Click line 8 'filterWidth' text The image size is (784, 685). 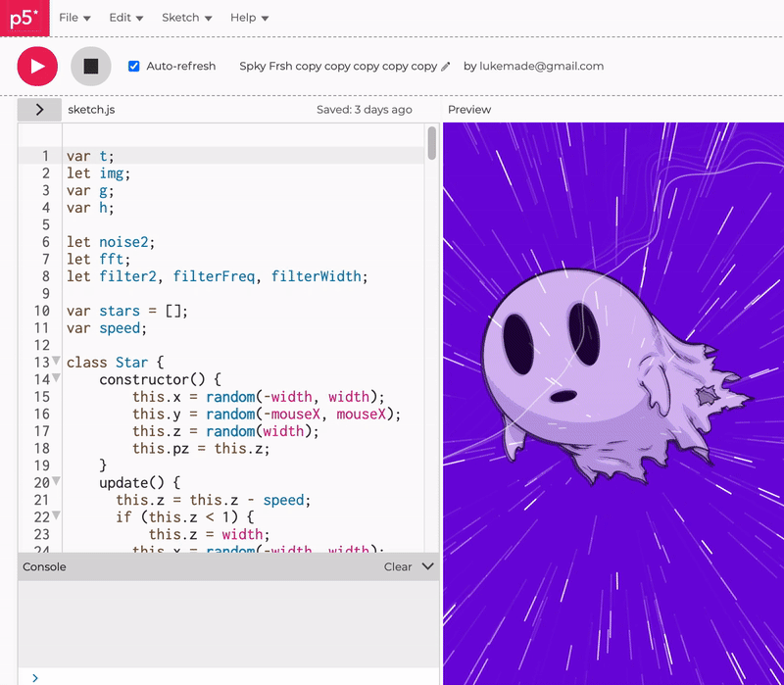[316, 276]
